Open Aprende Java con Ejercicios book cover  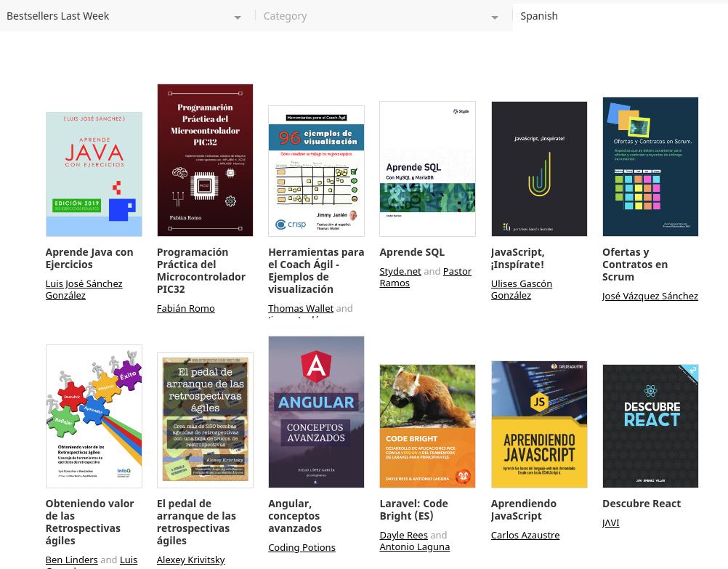click(94, 174)
